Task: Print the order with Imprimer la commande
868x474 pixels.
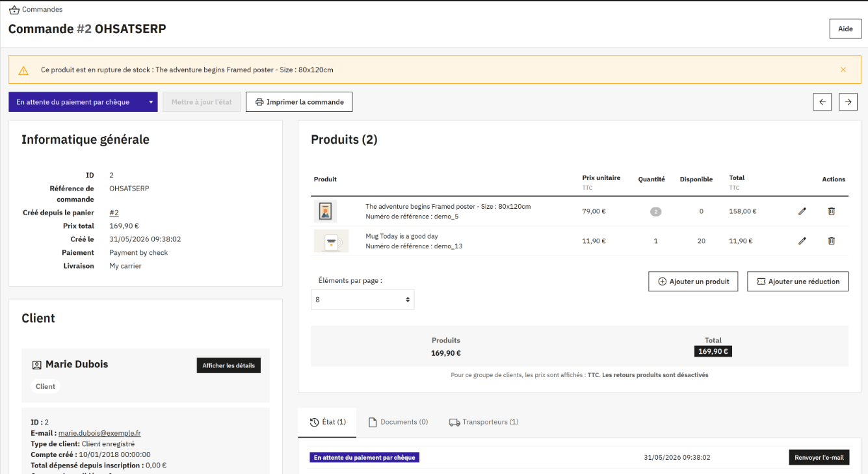Action: click(299, 102)
